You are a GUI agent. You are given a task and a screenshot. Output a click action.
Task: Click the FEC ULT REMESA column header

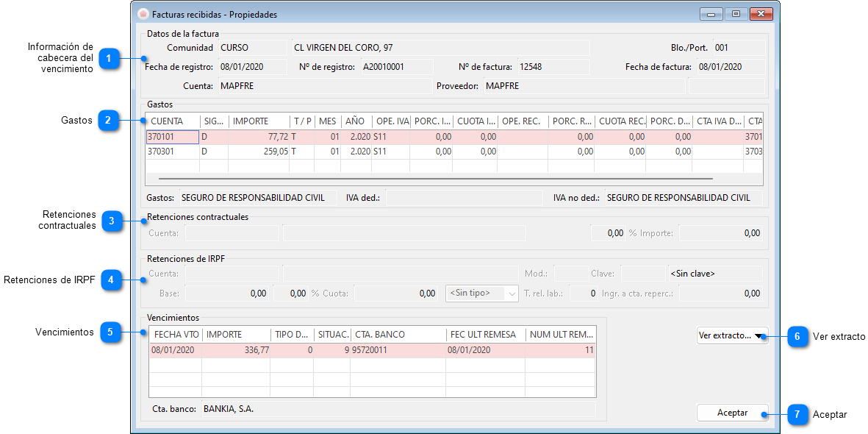coord(486,335)
